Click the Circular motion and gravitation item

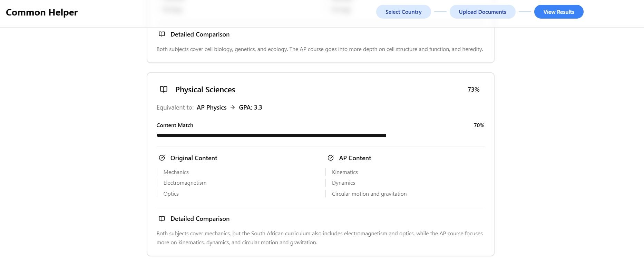369,194
